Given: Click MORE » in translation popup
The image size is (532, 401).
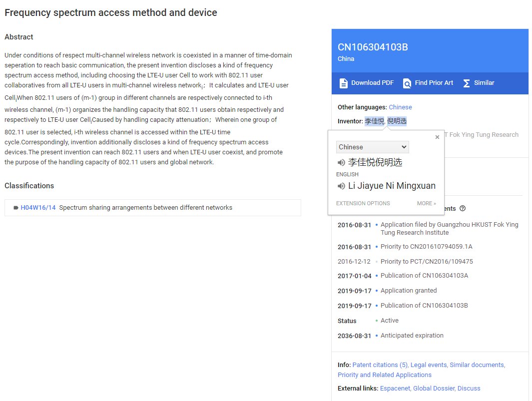Looking at the screenshot, I should coord(427,203).
